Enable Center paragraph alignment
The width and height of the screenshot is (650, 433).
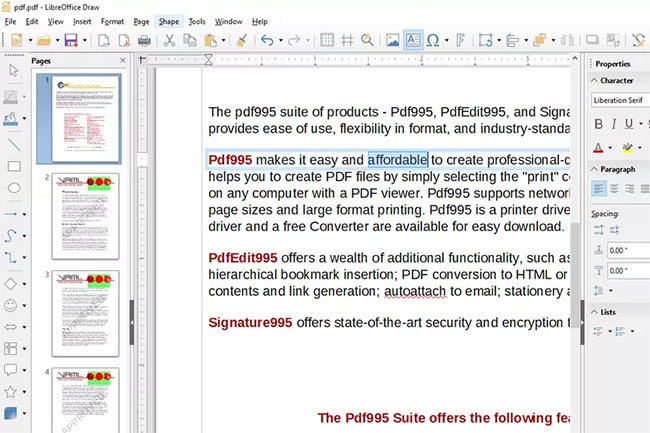coord(614,189)
